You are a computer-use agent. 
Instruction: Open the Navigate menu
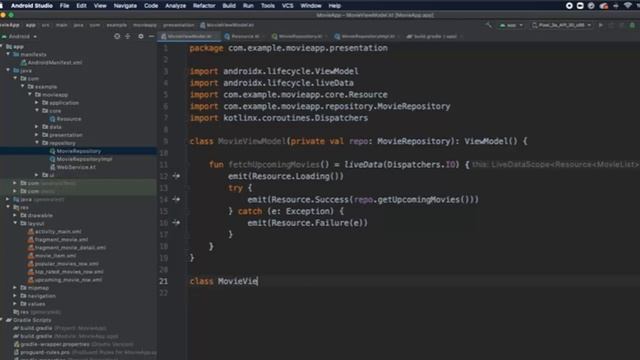[125, 6]
